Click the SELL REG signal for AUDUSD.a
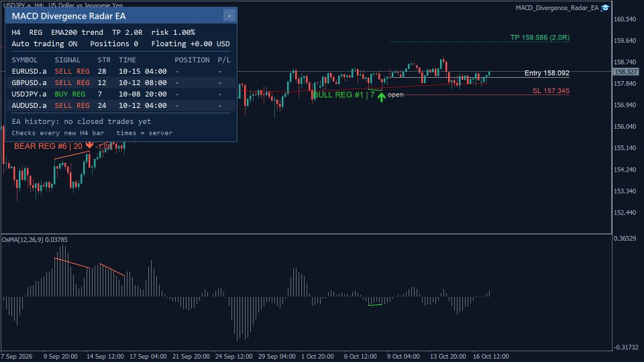 (72, 105)
